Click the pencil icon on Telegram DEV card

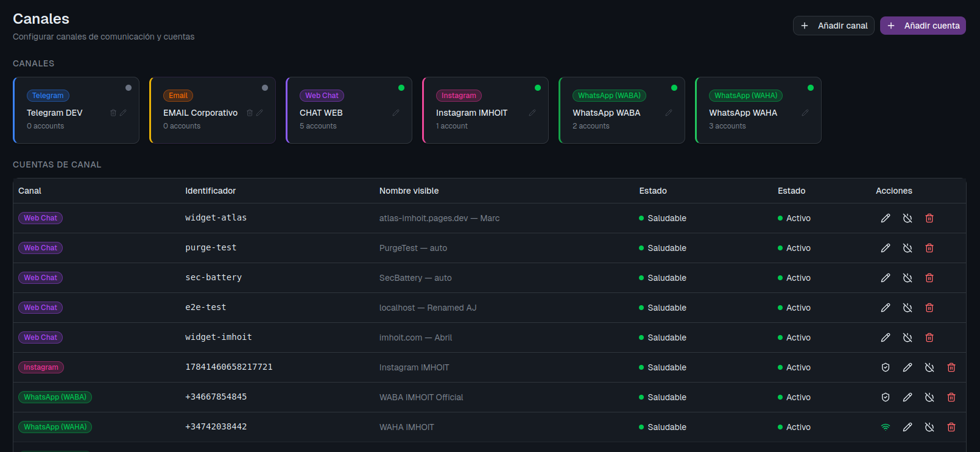tap(123, 113)
